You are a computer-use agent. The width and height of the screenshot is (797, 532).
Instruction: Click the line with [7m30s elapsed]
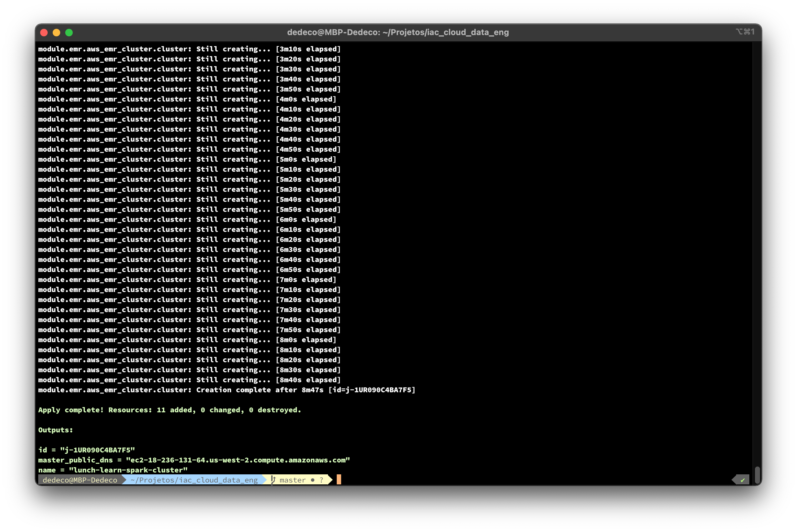point(189,310)
